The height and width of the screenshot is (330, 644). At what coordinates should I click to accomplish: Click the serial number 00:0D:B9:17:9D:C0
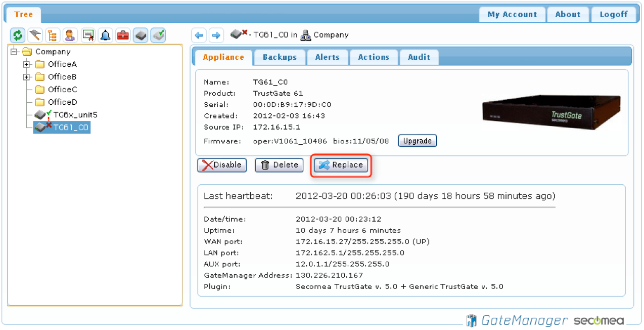coord(292,104)
